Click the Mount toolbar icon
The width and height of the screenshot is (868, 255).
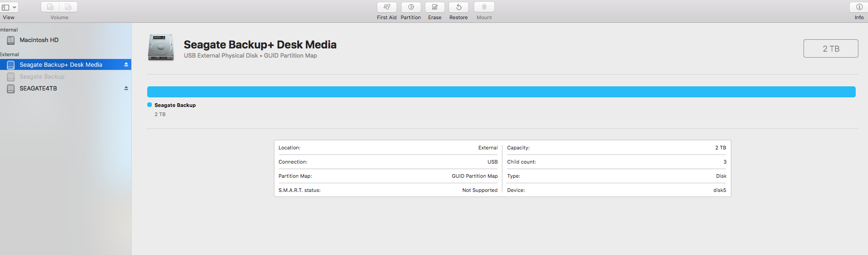(x=484, y=7)
